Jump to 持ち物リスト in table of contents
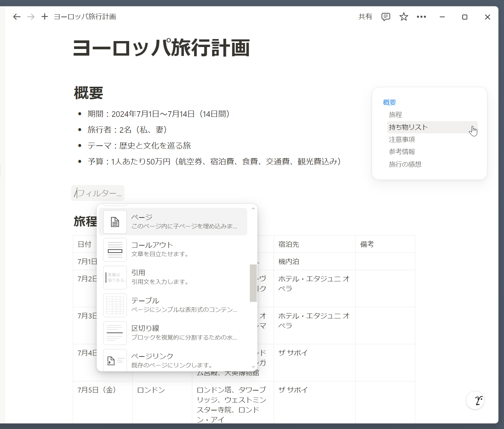The width and height of the screenshot is (504, 429). pos(408,127)
